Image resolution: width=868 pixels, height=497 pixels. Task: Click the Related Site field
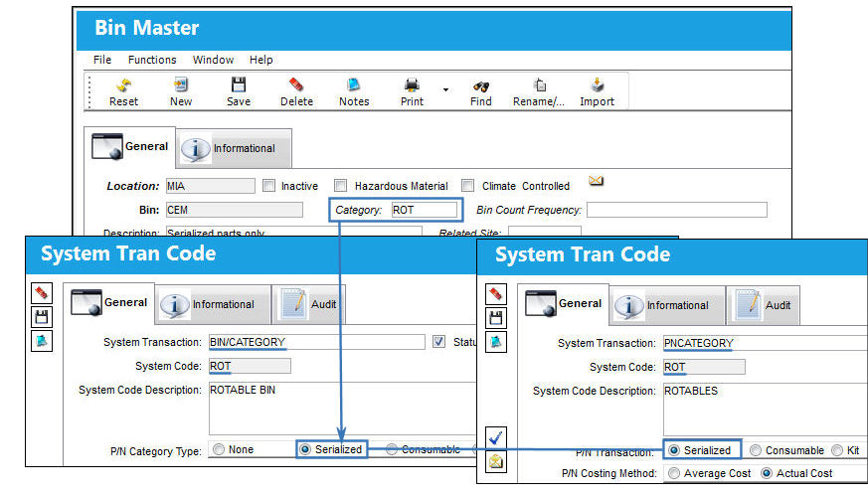[545, 232]
